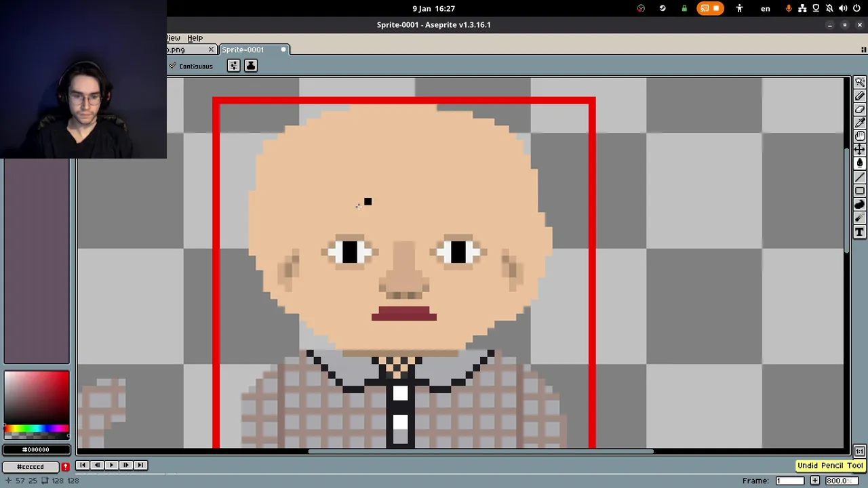
Task: Click the wired network icon
Action: [x=802, y=8]
